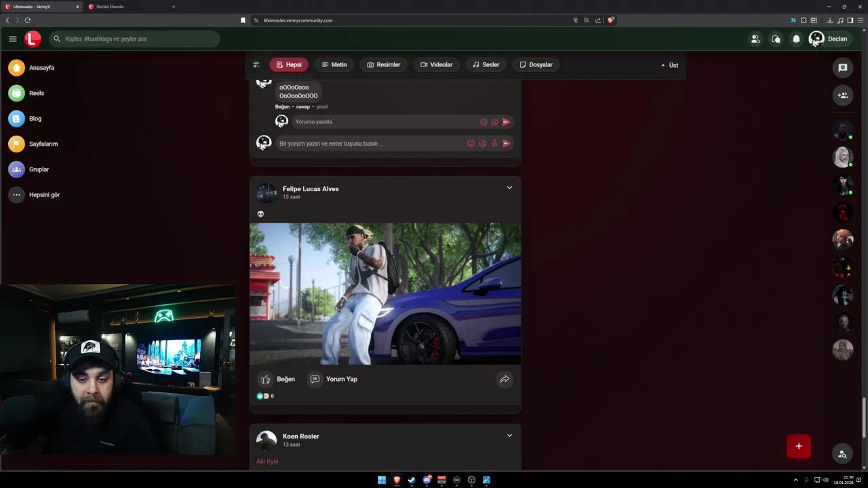Reload the page in the browser
The width and height of the screenshot is (868, 488).
(x=28, y=20)
